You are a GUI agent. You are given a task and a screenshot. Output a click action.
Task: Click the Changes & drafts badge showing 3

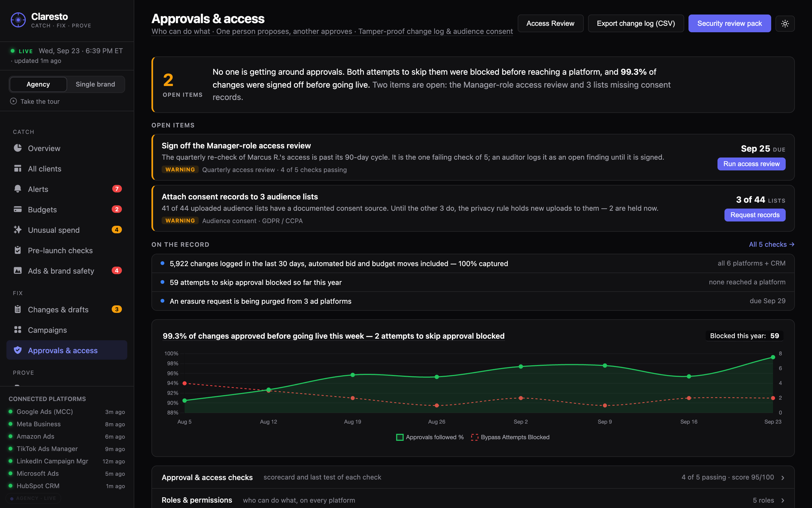point(117,309)
